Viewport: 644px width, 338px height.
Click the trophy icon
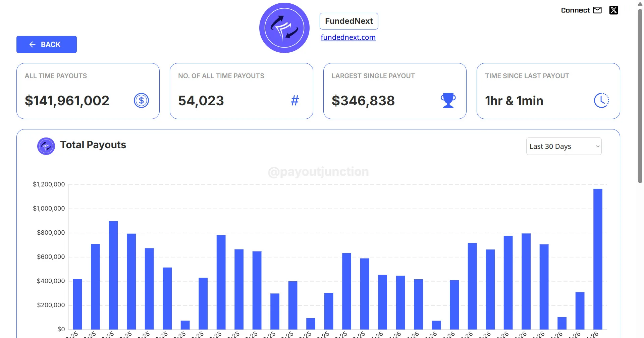448,100
